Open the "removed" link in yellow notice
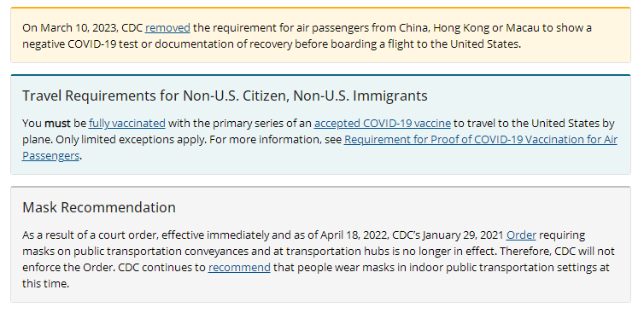Viewport: 644px width, 313px height. (x=167, y=28)
